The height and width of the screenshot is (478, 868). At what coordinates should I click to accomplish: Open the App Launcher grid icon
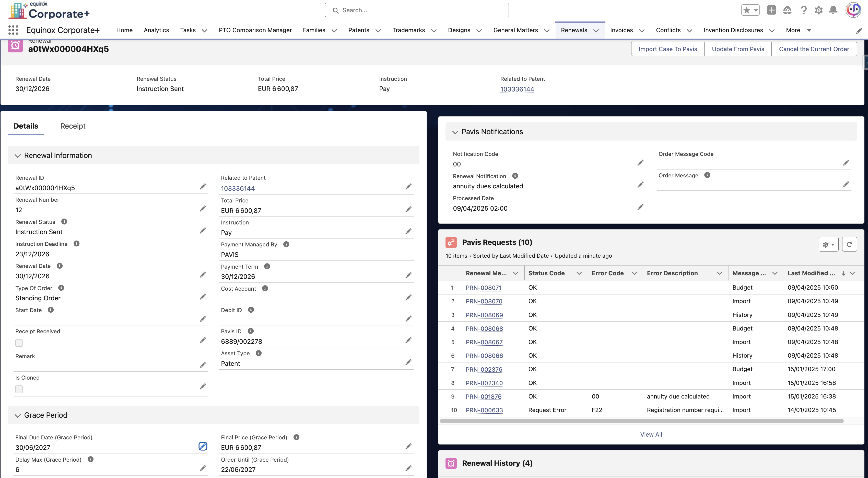pyautogui.click(x=13, y=30)
